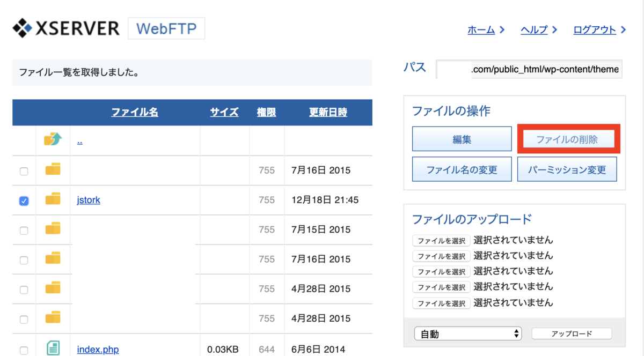The width and height of the screenshot is (644, 356).
Task: Click the ファイルの削除 button
Action: (567, 139)
